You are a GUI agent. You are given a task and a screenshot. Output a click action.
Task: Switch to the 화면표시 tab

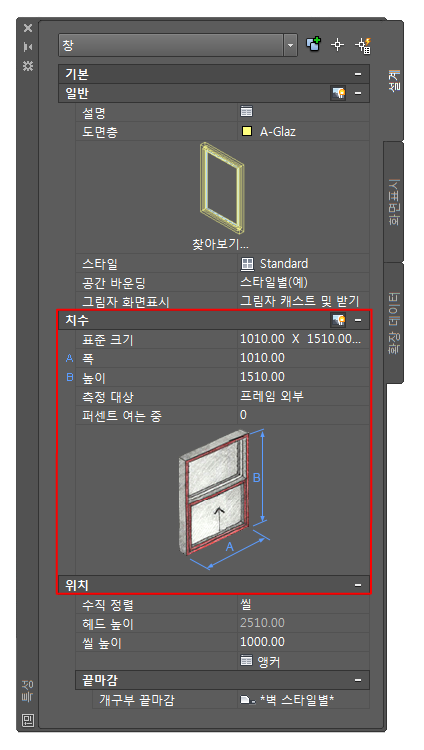coord(394,202)
